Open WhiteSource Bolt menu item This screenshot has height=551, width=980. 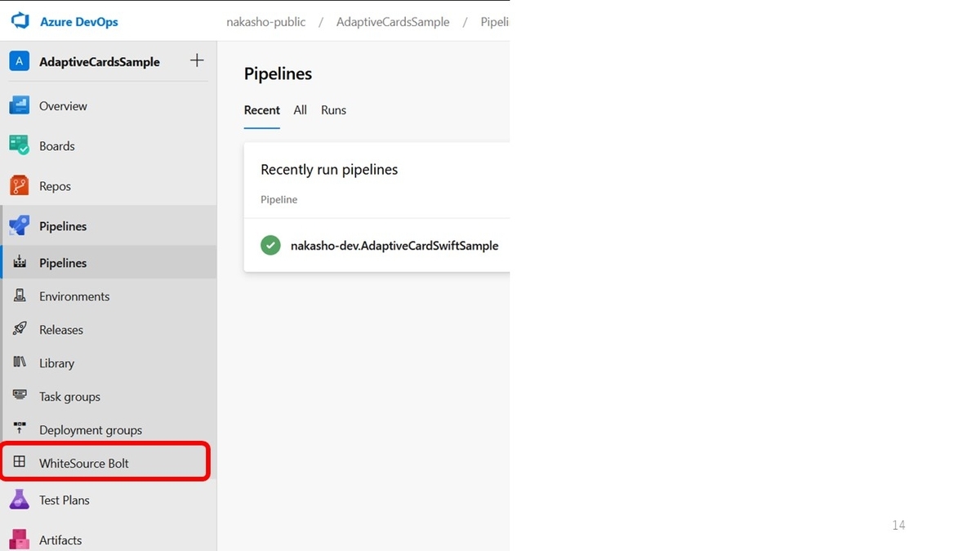click(105, 463)
